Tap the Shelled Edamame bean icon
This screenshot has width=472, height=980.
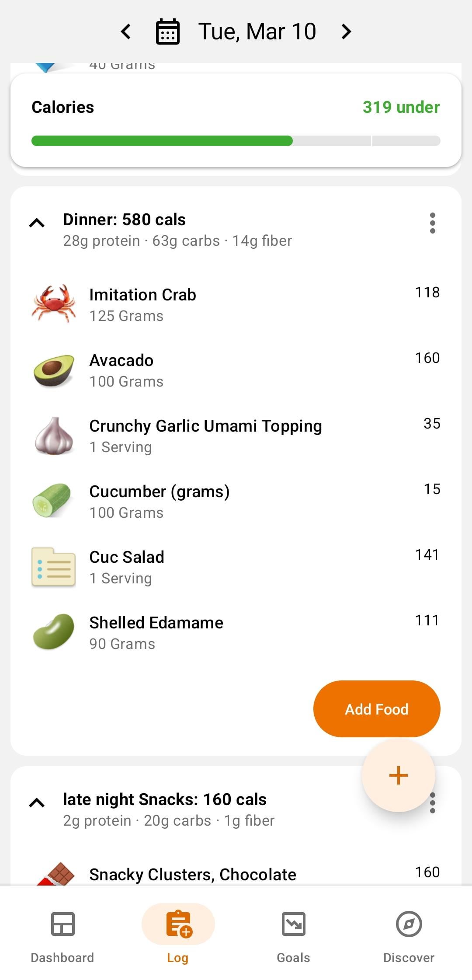coord(54,632)
